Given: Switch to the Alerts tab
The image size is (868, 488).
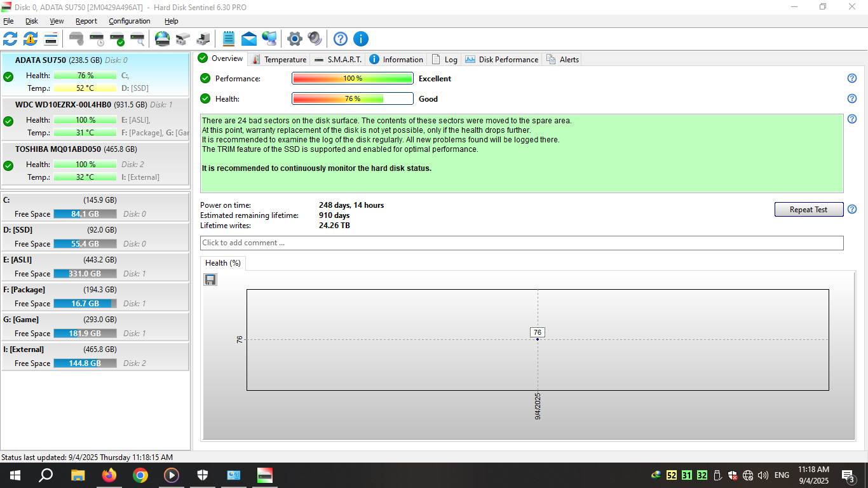Looking at the screenshot, I should tap(562, 59).
